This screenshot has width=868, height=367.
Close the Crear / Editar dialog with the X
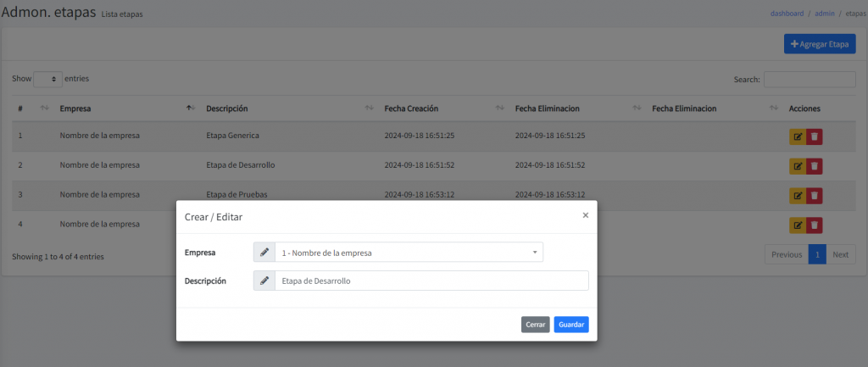tap(585, 215)
